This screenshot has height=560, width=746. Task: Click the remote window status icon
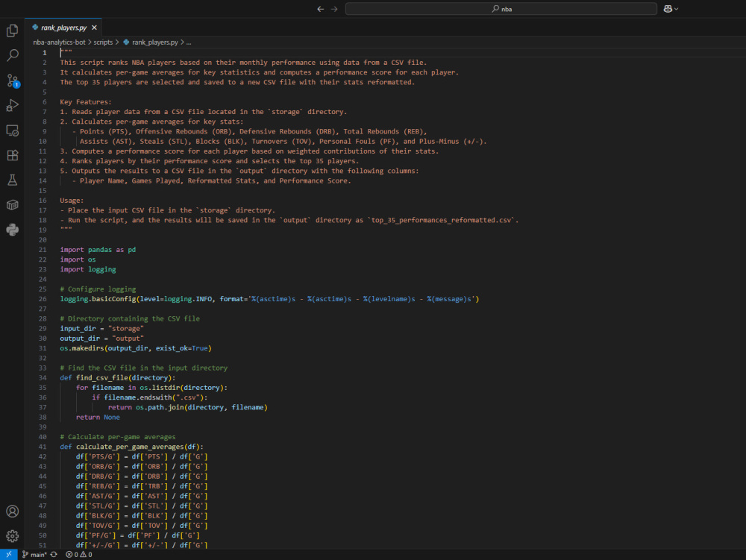click(x=8, y=554)
